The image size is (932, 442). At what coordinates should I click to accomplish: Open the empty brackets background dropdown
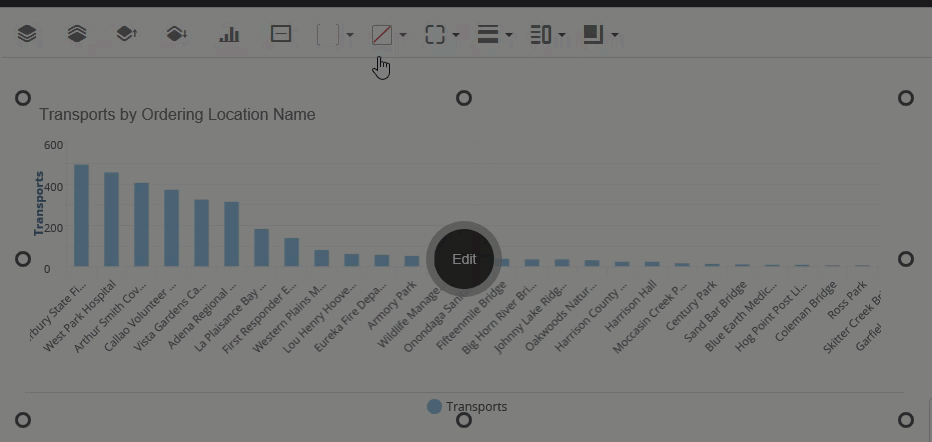point(335,35)
